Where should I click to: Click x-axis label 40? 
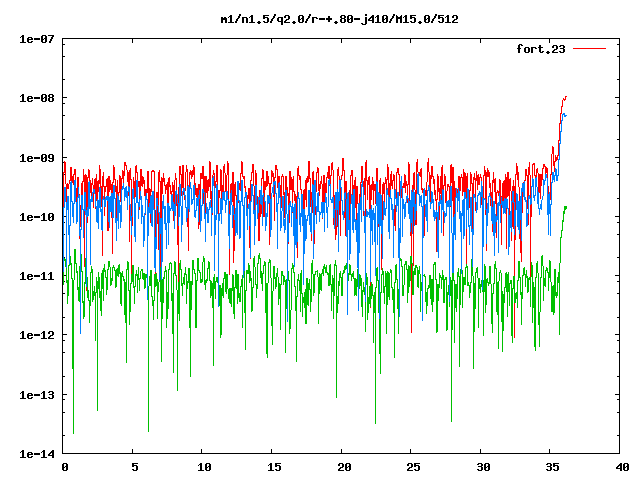pos(622,467)
